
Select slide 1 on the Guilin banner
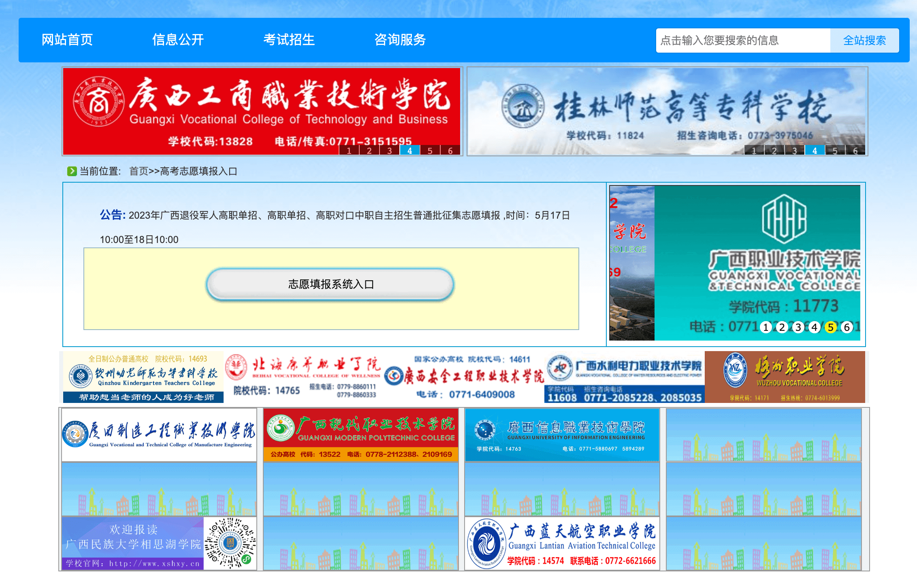point(754,150)
